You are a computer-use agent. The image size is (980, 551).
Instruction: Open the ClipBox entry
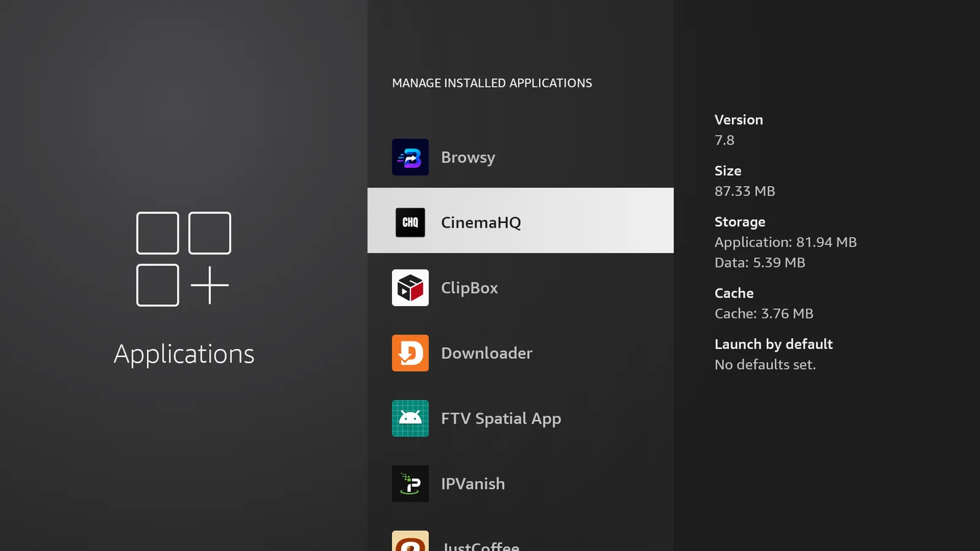[521, 288]
